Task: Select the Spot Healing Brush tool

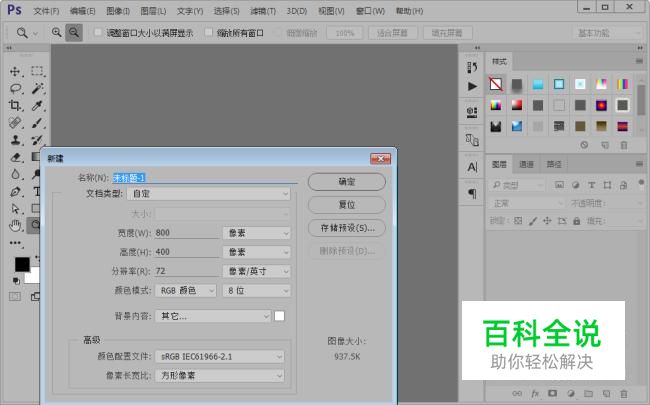Action: tap(15, 123)
